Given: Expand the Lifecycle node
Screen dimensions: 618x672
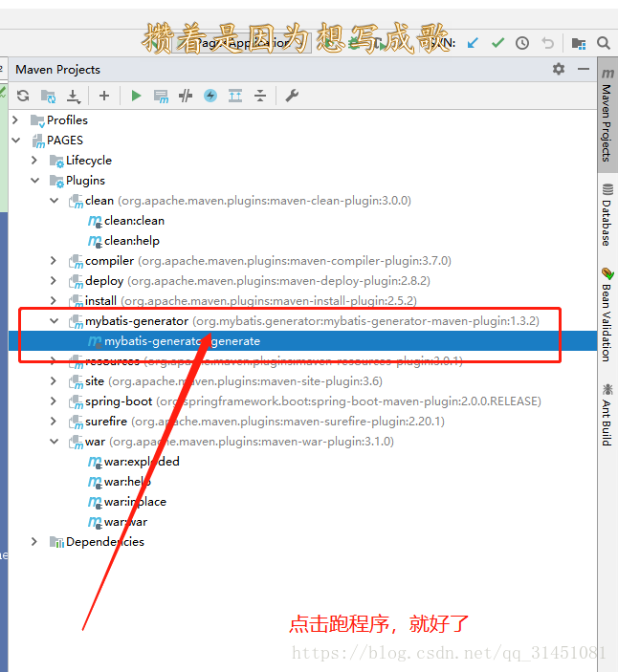Looking at the screenshot, I should (x=34, y=161).
